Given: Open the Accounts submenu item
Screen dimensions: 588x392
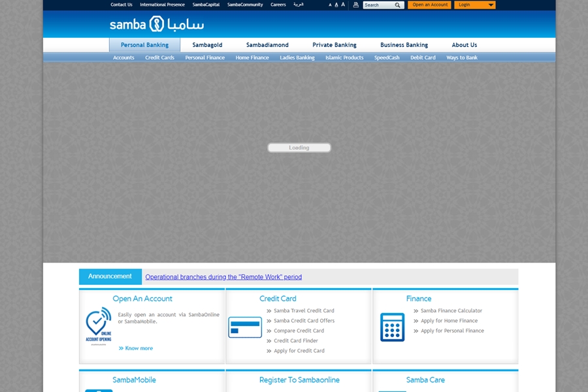Looking at the screenshot, I should pos(123,57).
